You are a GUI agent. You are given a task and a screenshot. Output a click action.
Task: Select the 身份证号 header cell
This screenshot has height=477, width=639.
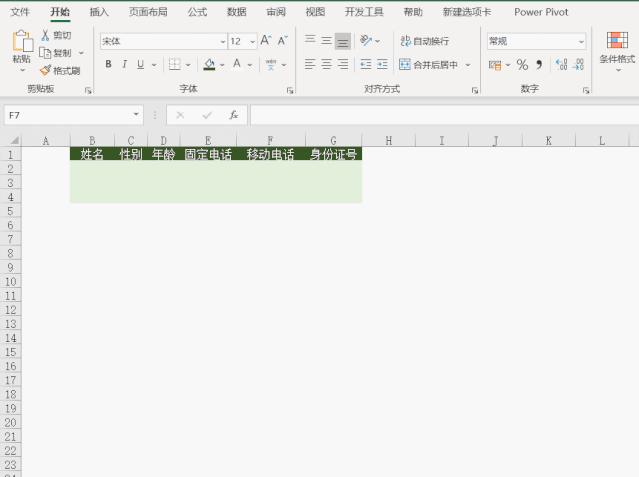333,154
